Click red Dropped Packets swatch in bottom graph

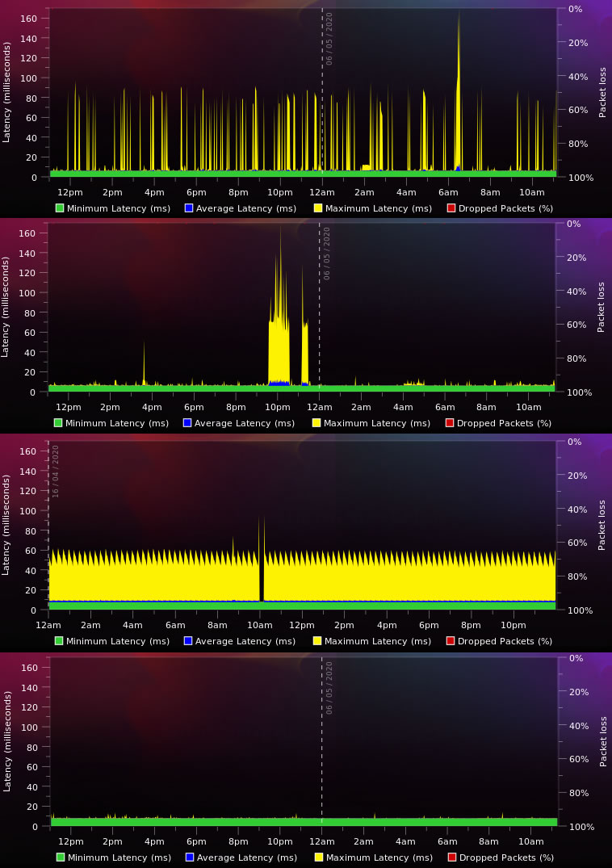pyautogui.click(x=451, y=858)
